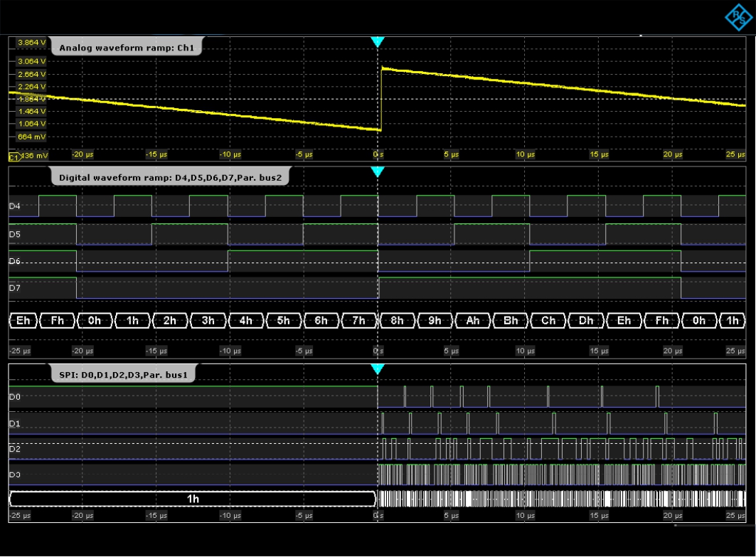756x557 pixels.
Task: Select digital channel label D0
Action: tap(14, 397)
